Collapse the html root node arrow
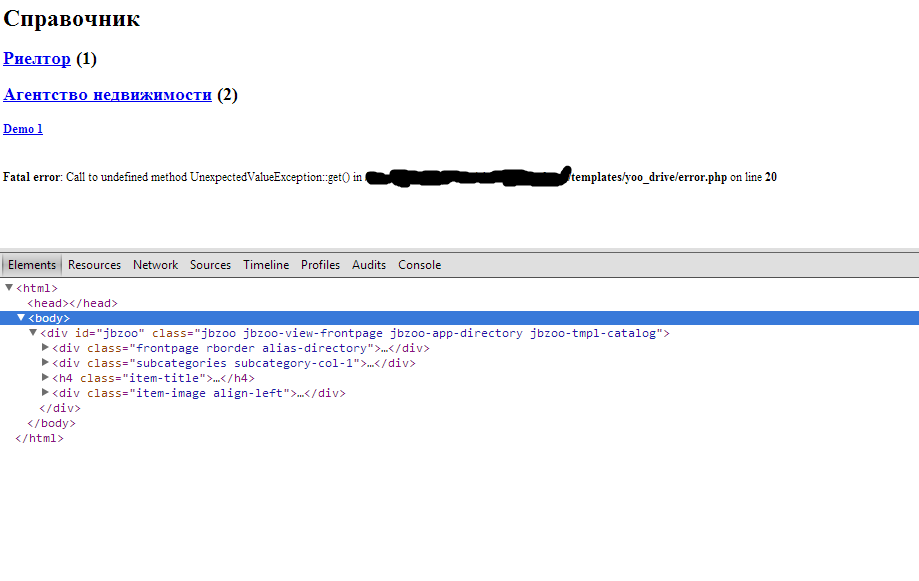919x581 pixels. pos(9,288)
